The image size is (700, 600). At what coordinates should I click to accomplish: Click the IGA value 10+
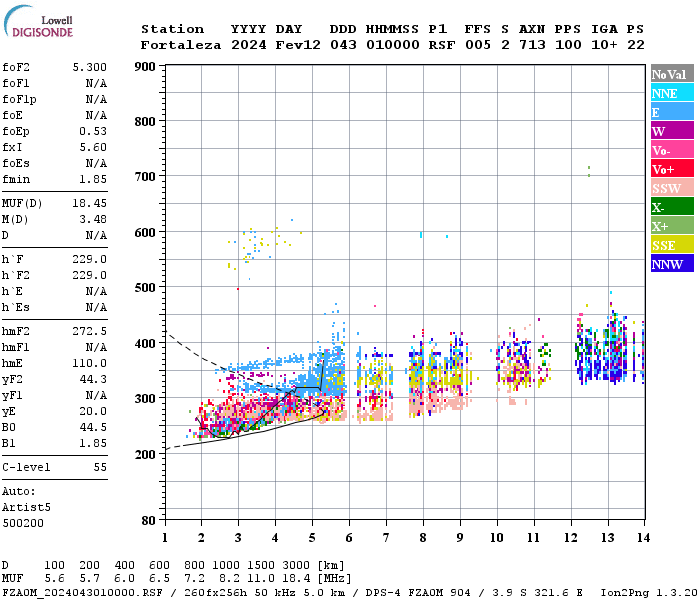pos(604,45)
